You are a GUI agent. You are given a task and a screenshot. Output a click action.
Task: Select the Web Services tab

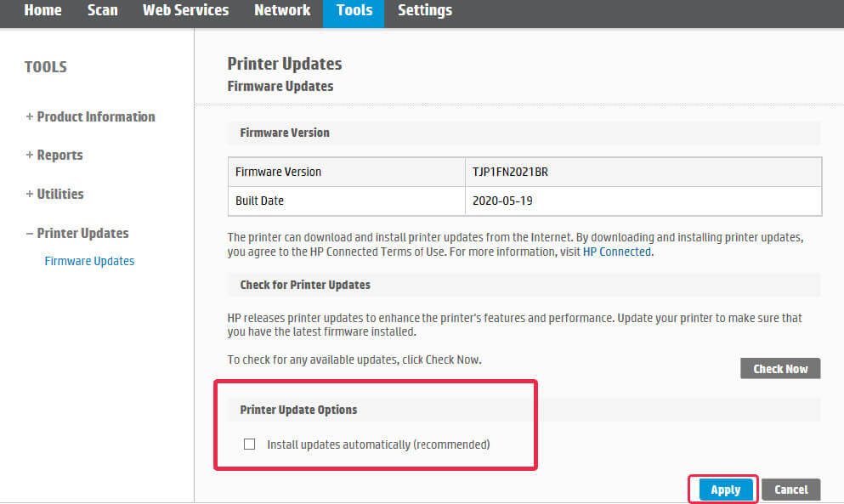pos(185,10)
